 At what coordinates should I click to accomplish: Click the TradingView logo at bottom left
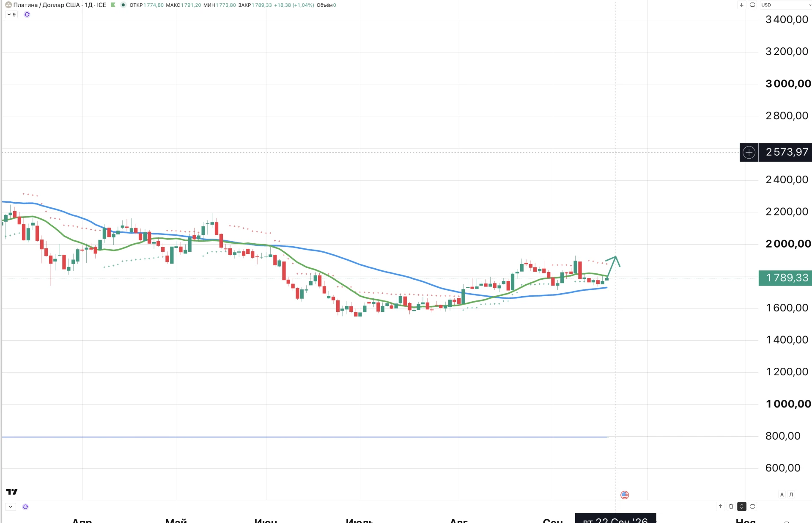(x=12, y=492)
